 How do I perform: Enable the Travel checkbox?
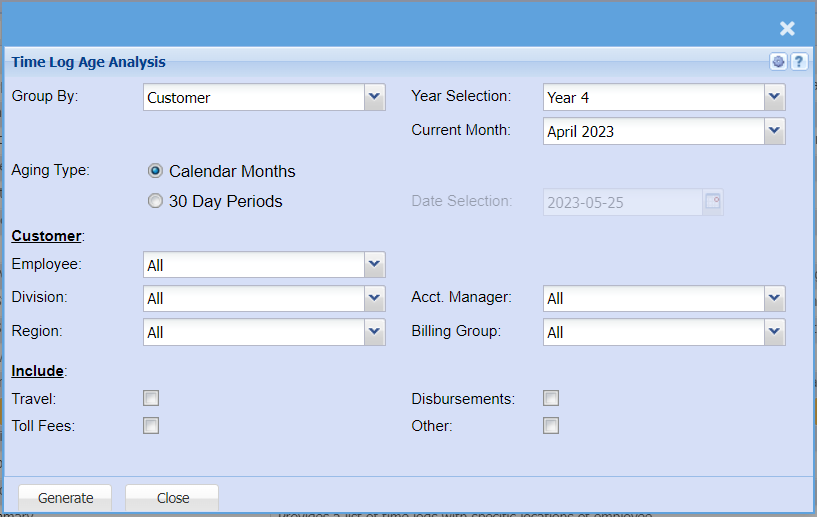click(151, 399)
